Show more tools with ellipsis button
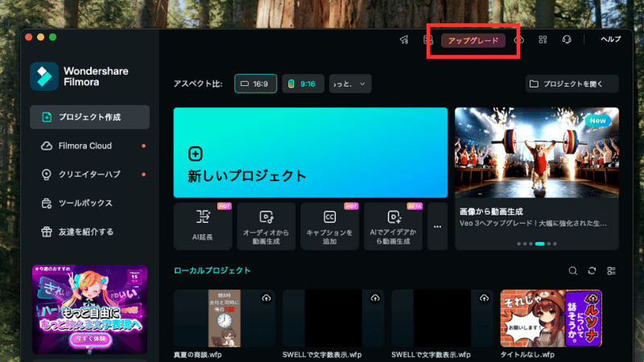Screen dimensions: 644x362 coord(437,226)
